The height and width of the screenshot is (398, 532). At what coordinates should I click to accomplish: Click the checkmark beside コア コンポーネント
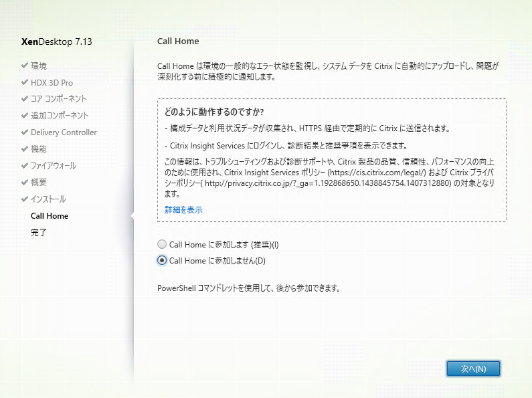[25, 98]
